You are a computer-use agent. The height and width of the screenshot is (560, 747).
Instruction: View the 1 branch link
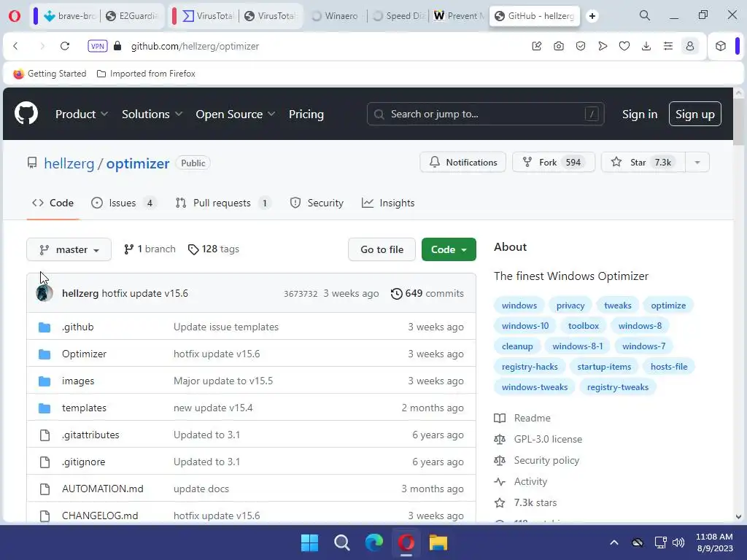click(x=150, y=249)
